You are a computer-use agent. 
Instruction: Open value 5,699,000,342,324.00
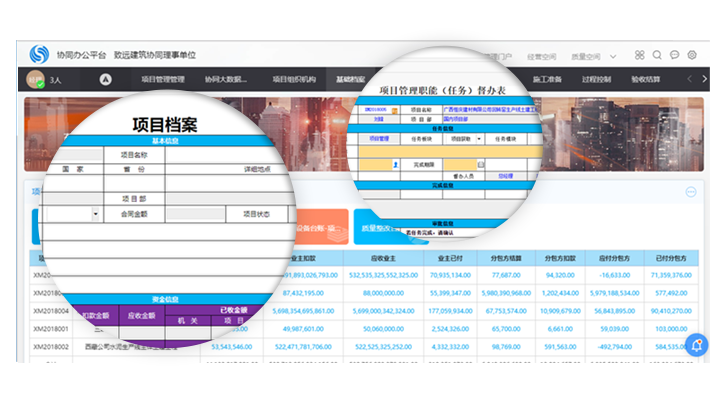383,311
